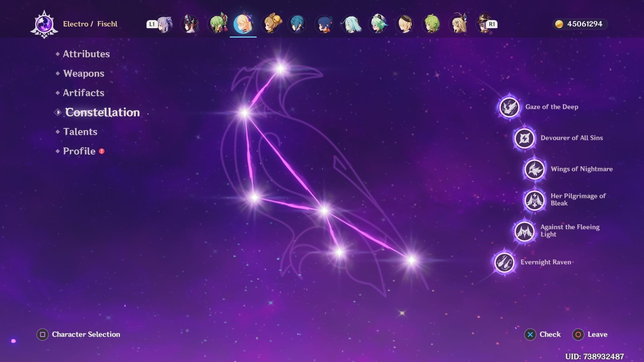Open the Artifacts section
The width and height of the screenshot is (644, 362).
pos(84,93)
